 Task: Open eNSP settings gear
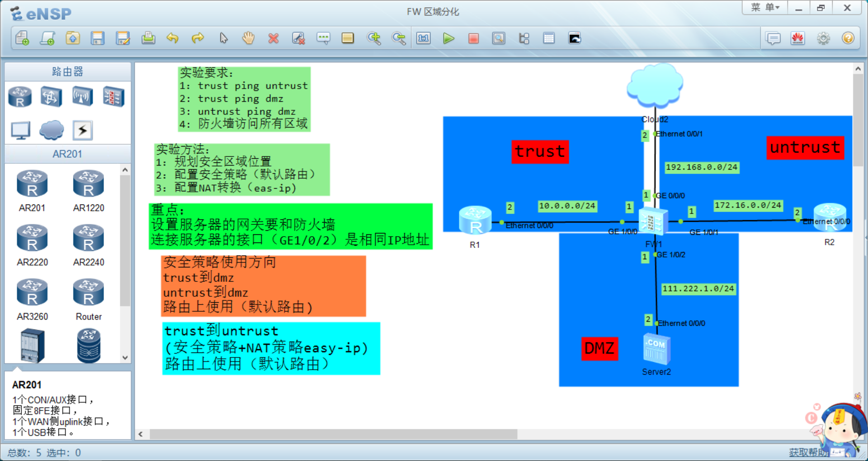(x=823, y=38)
